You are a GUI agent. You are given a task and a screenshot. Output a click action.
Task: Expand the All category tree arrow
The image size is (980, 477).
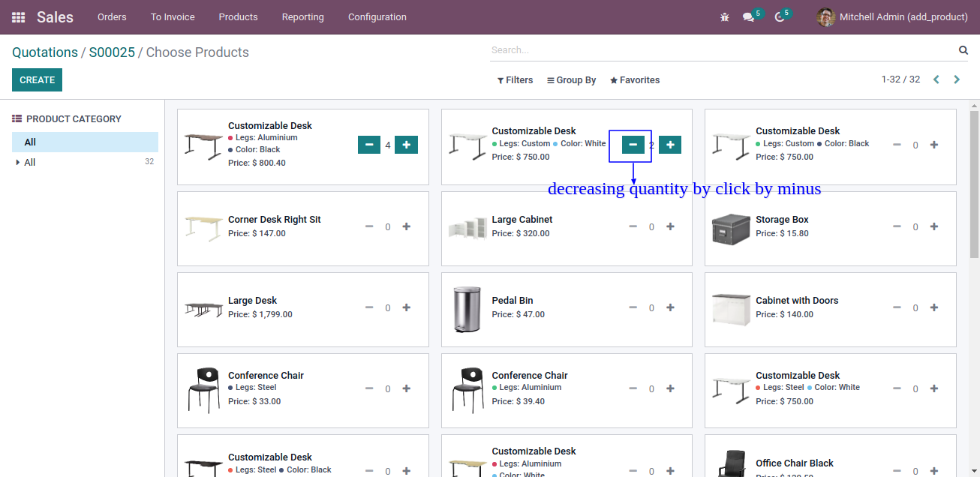18,163
